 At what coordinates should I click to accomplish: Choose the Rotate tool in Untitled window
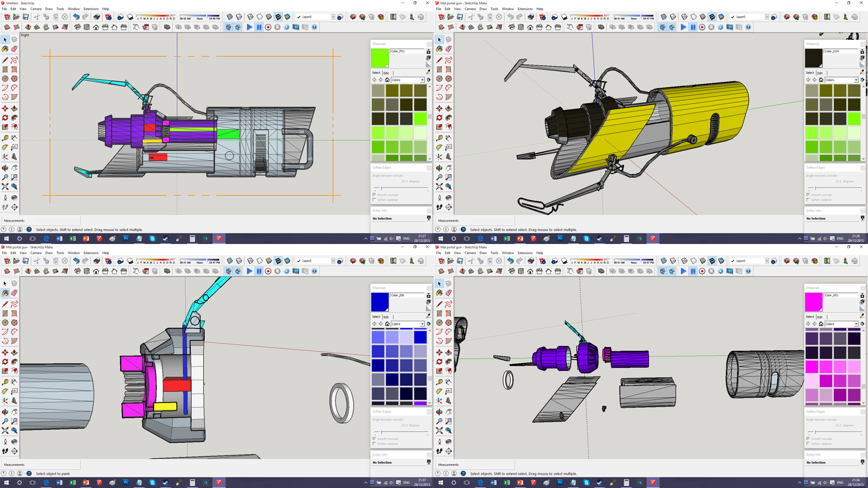(5, 118)
